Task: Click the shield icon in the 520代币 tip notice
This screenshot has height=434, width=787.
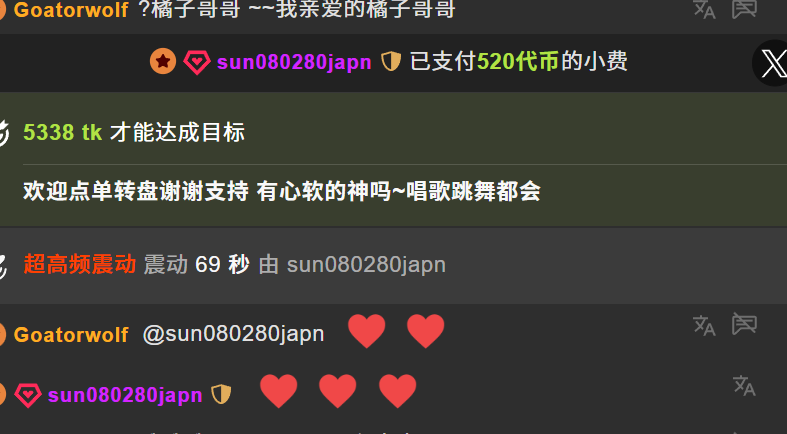Action: 391,62
